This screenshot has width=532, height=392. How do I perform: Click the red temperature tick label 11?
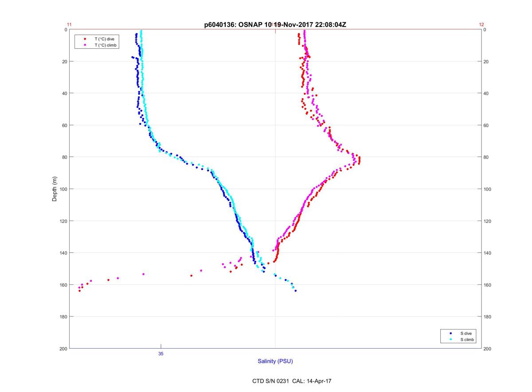point(69,25)
